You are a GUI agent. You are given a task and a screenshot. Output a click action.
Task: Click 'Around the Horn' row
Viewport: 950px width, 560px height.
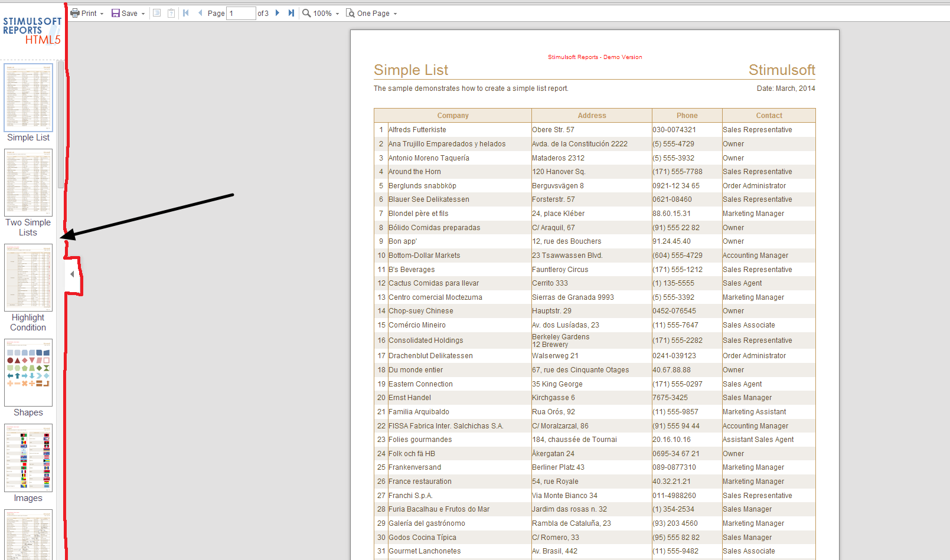click(x=595, y=172)
